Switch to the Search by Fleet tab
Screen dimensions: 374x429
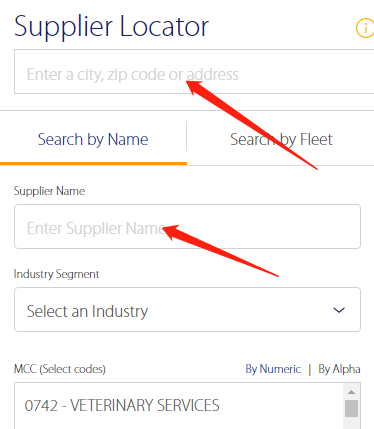[x=281, y=139]
